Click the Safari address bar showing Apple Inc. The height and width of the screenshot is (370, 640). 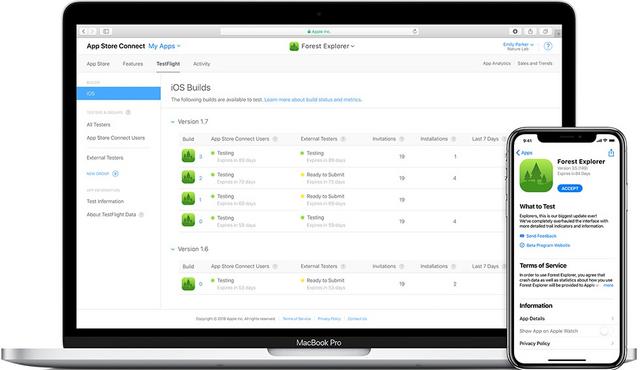[x=320, y=31]
